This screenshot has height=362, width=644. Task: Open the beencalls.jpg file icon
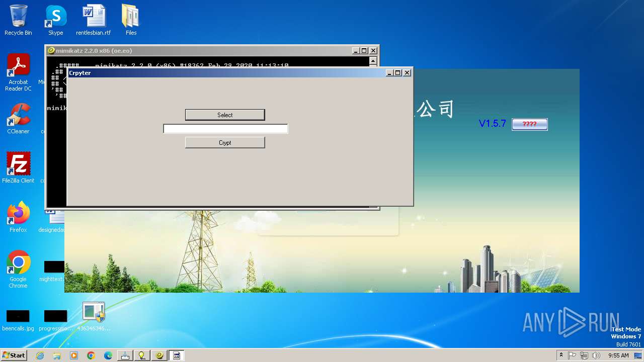tap(18, 320)
